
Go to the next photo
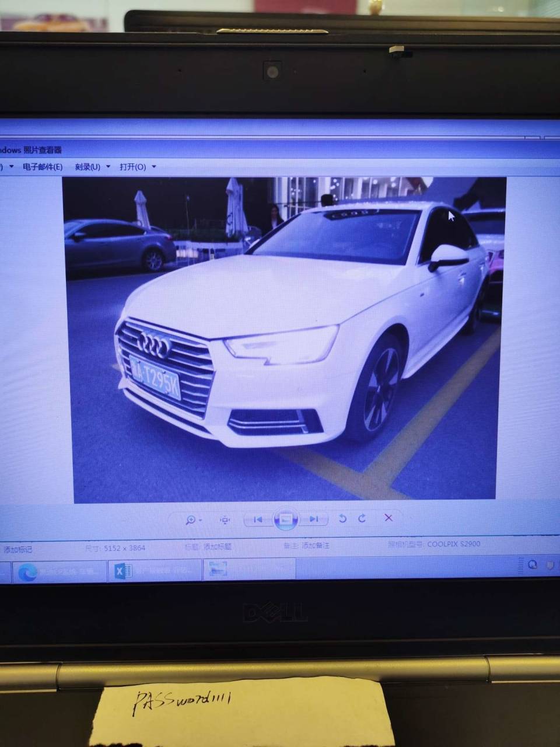click(x=314, y=519)
